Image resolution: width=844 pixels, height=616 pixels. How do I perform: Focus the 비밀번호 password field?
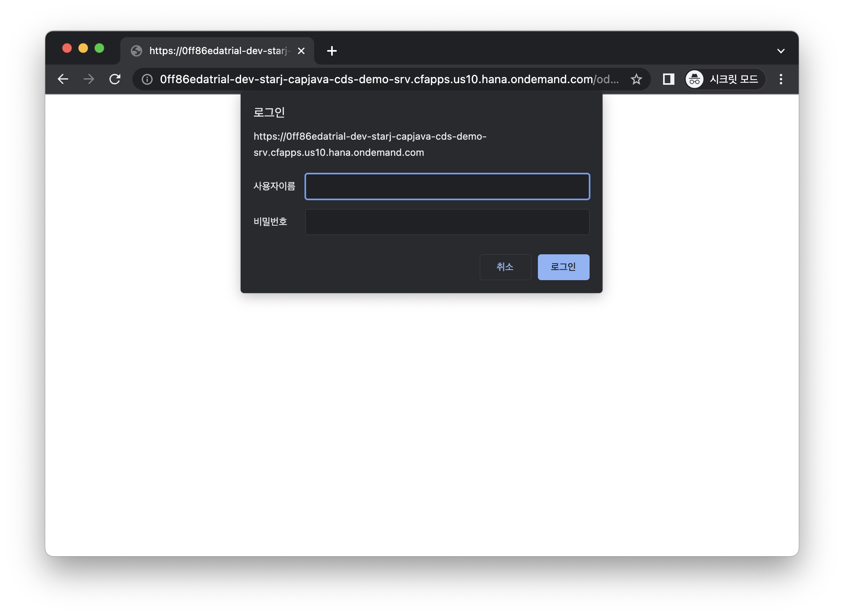pos(447,222)
